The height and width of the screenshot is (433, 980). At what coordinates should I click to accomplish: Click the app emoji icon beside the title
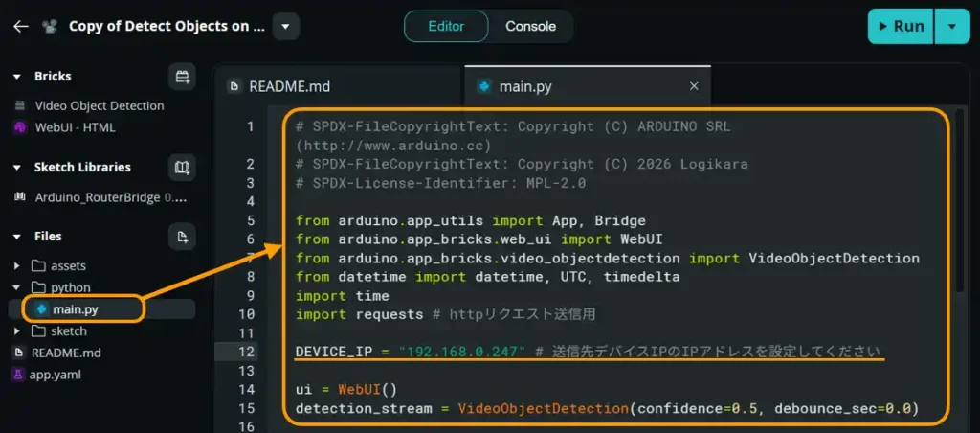50,26
